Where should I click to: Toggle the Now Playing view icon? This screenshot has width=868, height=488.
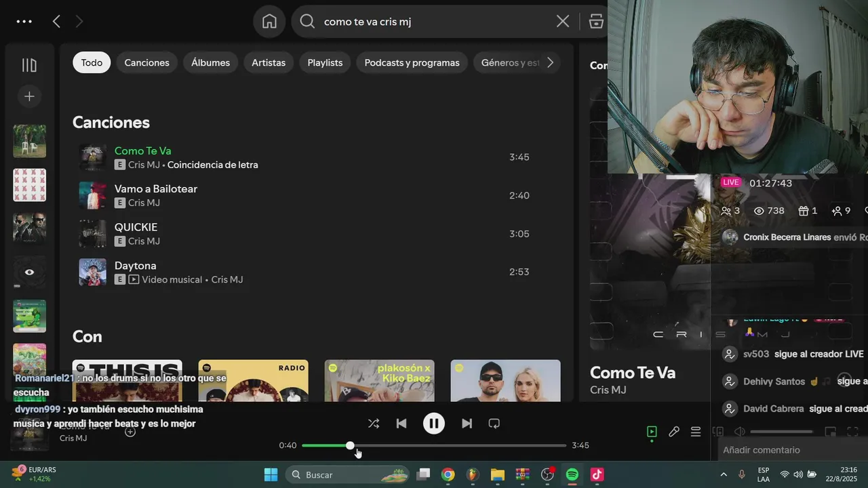652,432
